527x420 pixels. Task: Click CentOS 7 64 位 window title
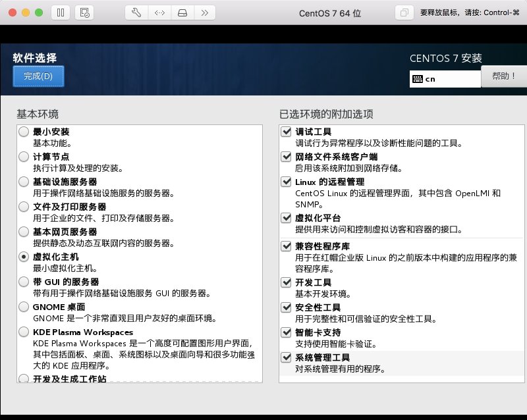pyautogui.click(x=330, y=13)
